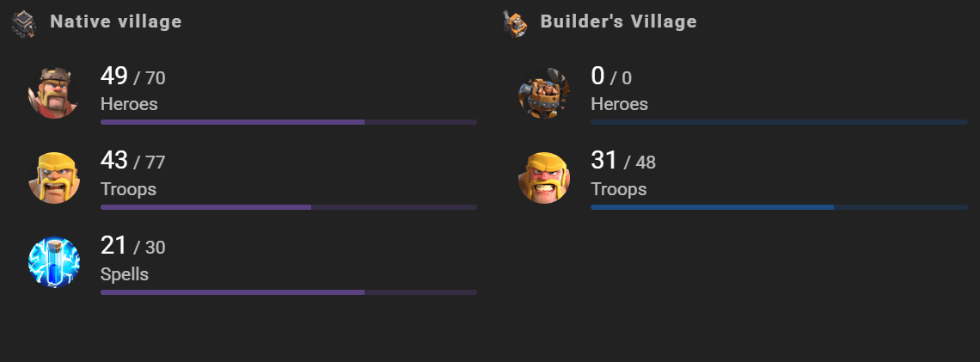Click the 21 / 30 spells count
The width and height of the screenshot is (980, 362).
point(132,247)
